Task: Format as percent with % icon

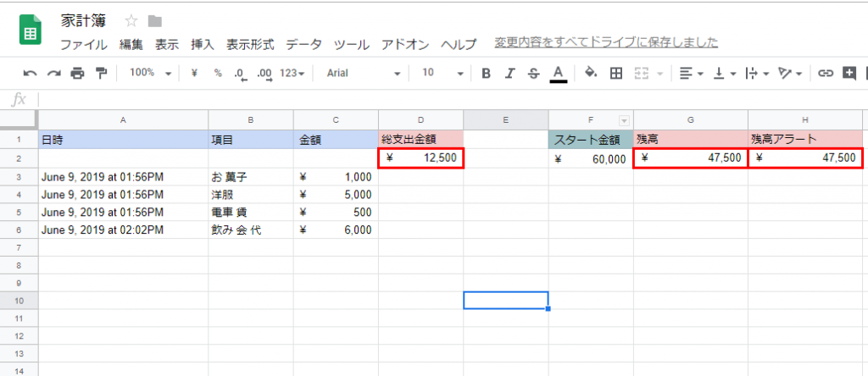Action: pyautogui.click(x=218, y=73)
